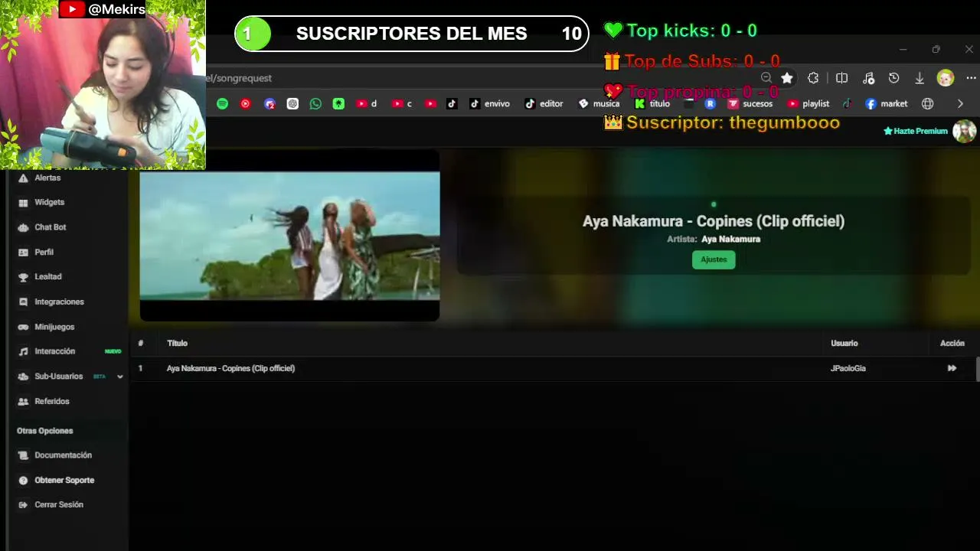Click the favorites star in address bar

pos(787,78)
